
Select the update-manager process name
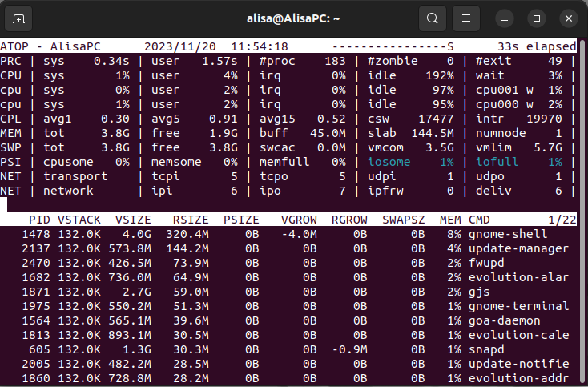click(518, 248)
